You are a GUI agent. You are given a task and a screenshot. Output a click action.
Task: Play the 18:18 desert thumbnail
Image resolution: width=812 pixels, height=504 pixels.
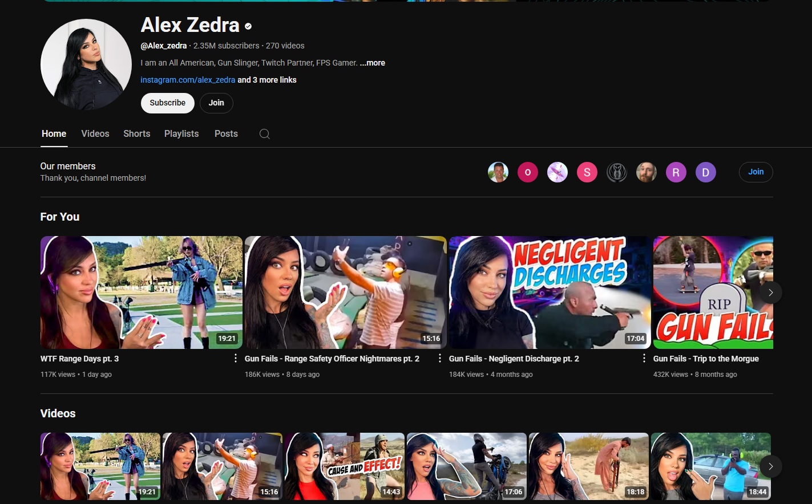point(589,466)
